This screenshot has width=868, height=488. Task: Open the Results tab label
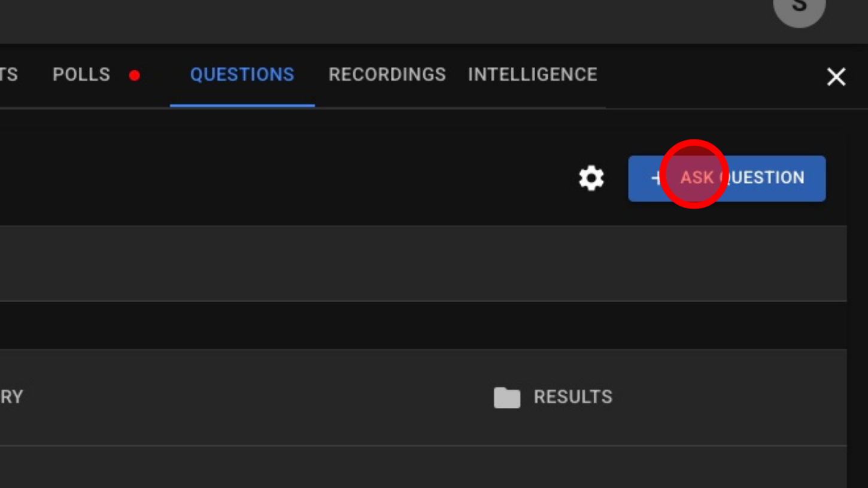[573, 397]
